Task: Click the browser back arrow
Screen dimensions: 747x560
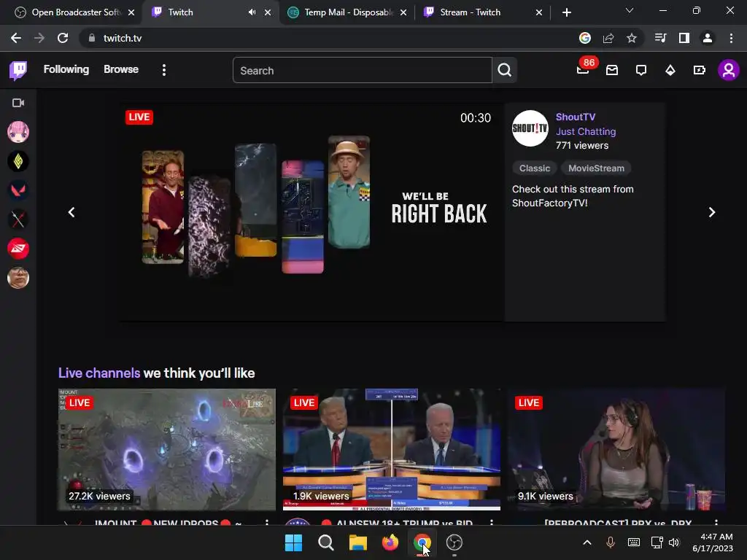Action: pyautogui.click(x=16, y=38)
